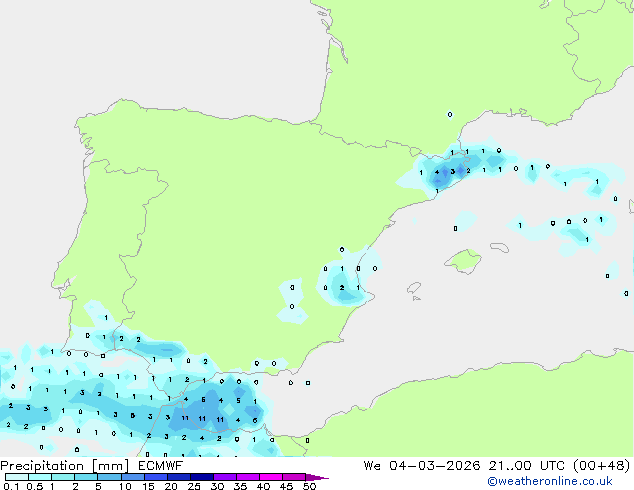Screen dimensions: 634x490
Task: Click the "15" legend scale label
Action: click(148, 486)
